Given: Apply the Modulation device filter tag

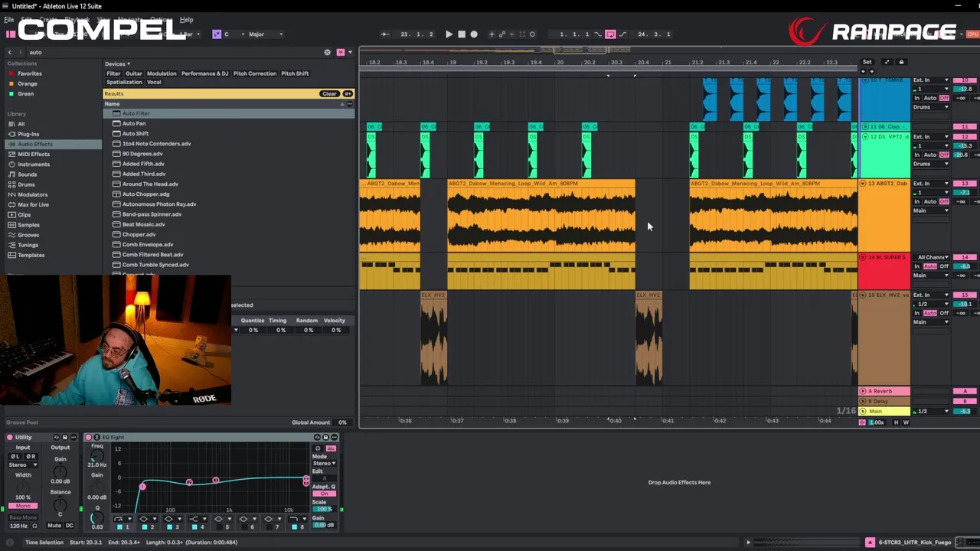Looking at the screenshot, I should point(162,73).
